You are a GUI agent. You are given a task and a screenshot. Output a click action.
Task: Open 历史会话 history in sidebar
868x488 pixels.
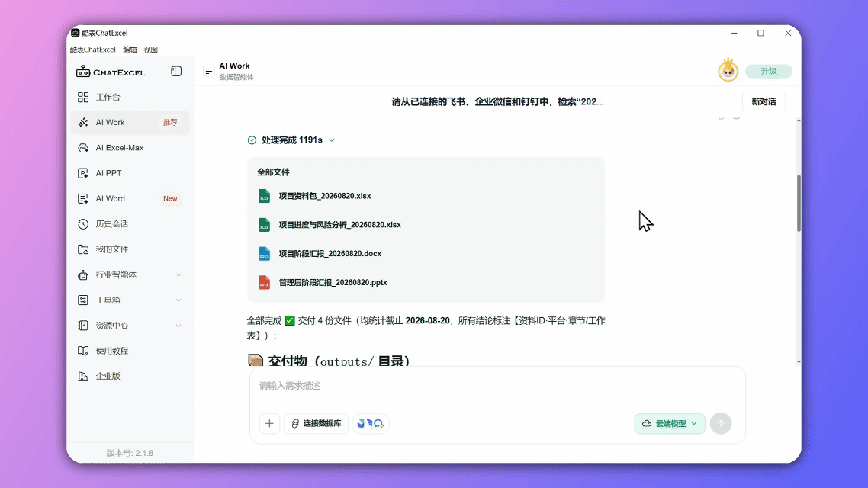coord(130,224)
